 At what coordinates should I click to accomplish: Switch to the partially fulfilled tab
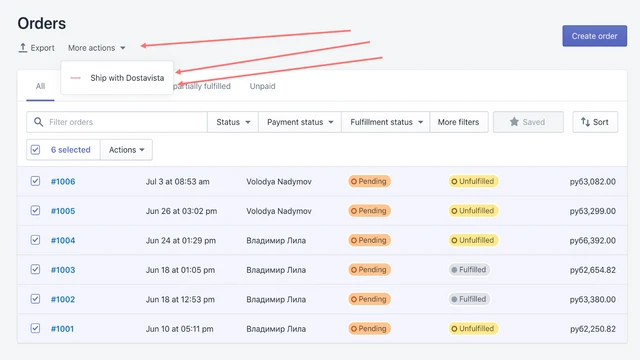coord(202,86)
